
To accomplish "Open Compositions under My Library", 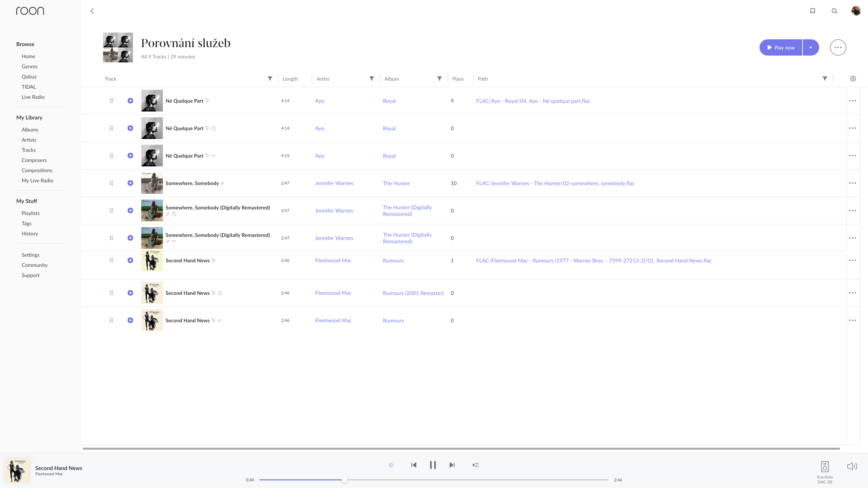I will 37,170.
